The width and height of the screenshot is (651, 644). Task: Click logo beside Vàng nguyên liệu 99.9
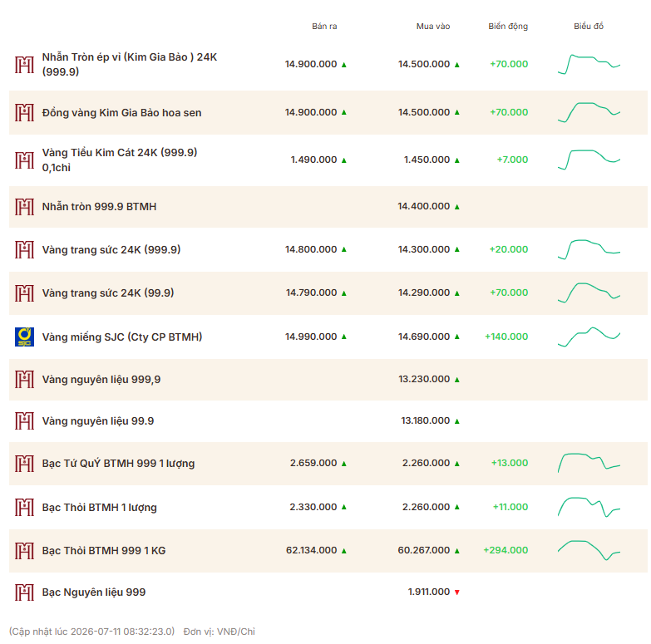(x=24, y=420)
